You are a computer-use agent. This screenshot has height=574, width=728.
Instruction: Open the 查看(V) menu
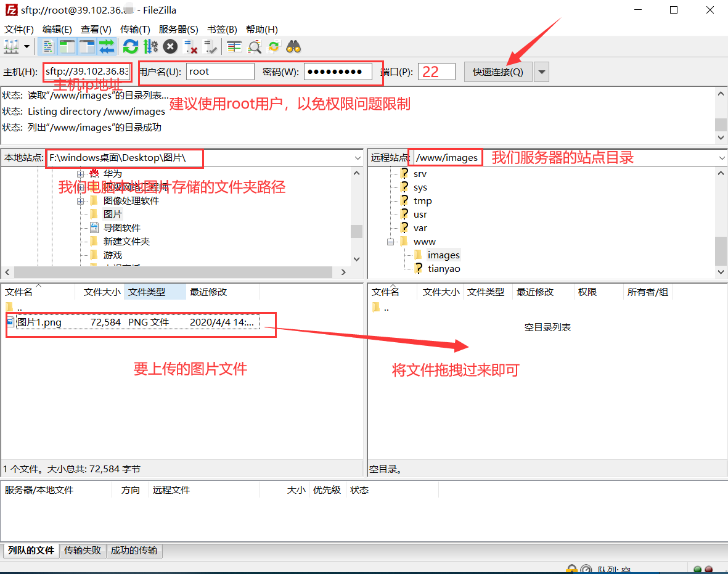point(96,29)
